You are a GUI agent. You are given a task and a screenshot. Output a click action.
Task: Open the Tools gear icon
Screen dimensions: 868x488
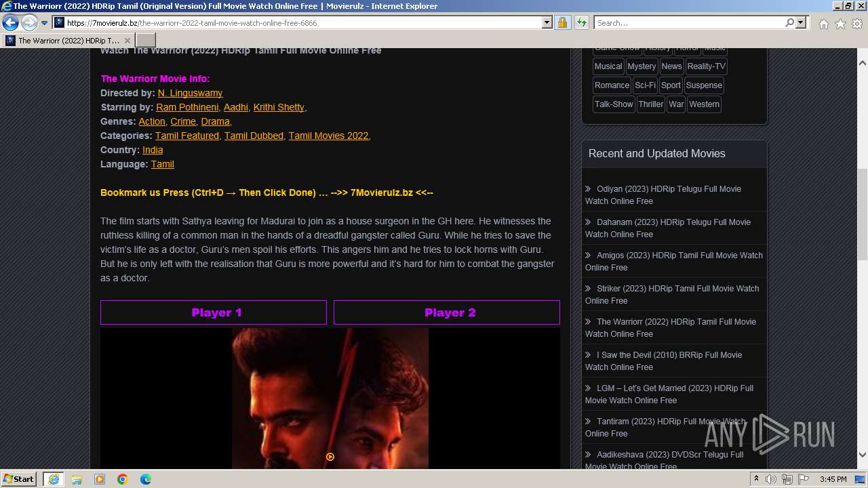coord(857,24)
